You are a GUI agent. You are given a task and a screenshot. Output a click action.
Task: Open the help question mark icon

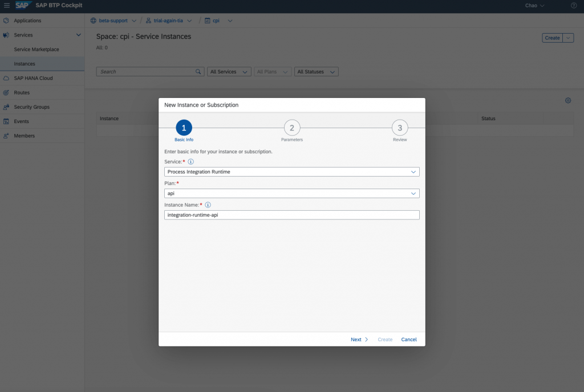(574, 5)
